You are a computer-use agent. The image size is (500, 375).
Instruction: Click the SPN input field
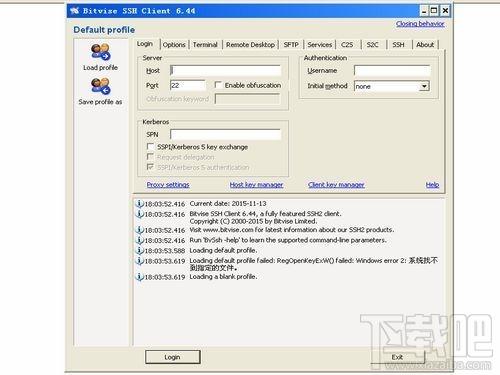225,134
